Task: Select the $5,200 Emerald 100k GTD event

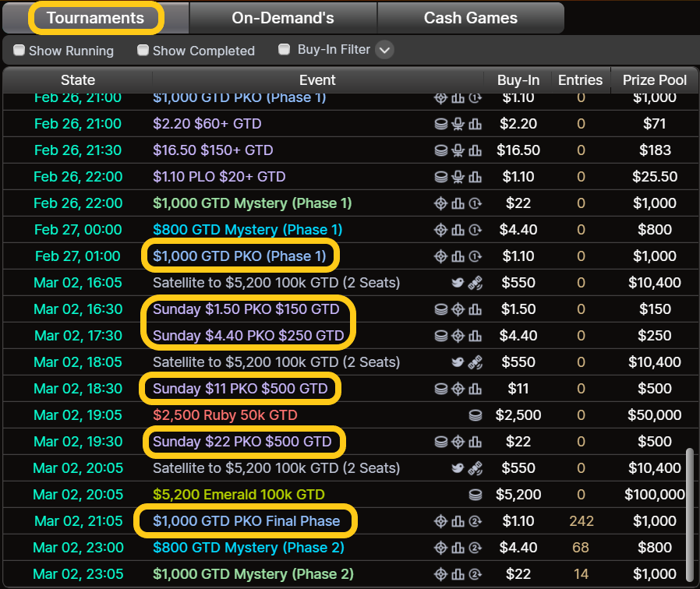Action: pyautogui.click(x=239, y=495)
